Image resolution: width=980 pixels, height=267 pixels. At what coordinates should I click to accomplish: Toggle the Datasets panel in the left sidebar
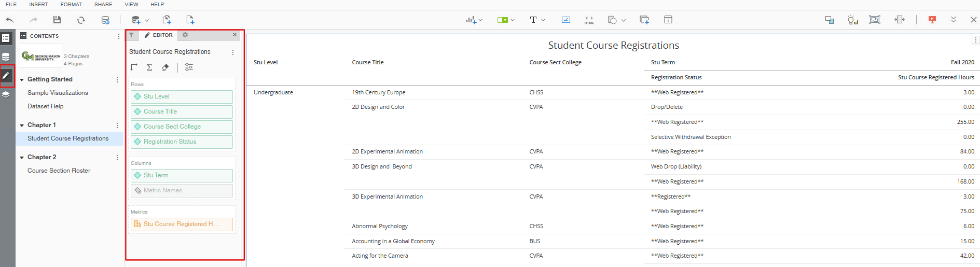[x=6, y=57]
